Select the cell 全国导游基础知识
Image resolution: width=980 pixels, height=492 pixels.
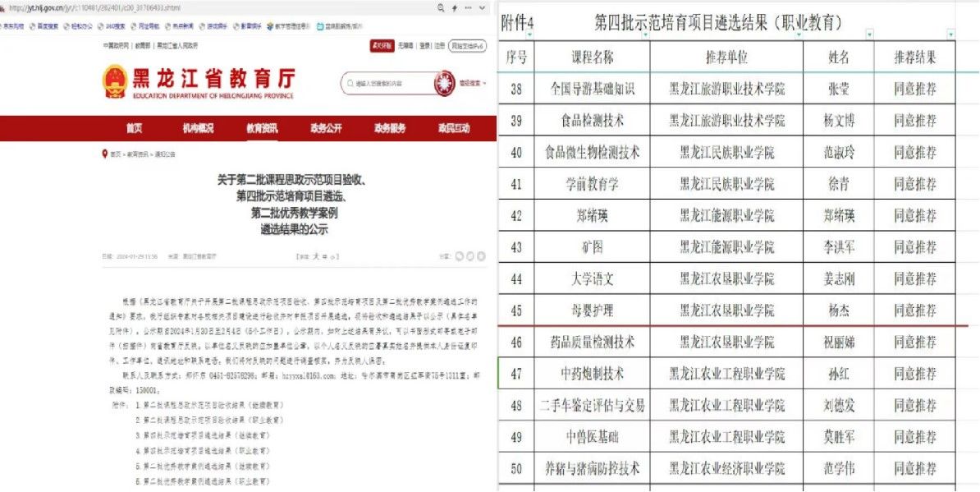593,89
